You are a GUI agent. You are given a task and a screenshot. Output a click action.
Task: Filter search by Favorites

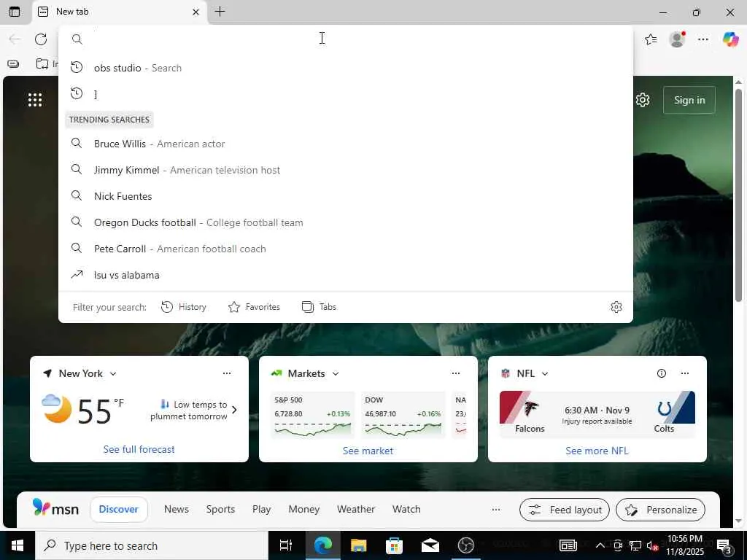(254, 307)
